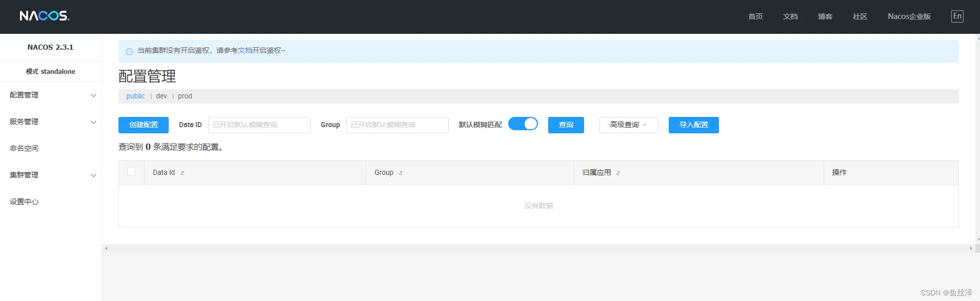Open 文档 in the top navigation

point(790,16)
